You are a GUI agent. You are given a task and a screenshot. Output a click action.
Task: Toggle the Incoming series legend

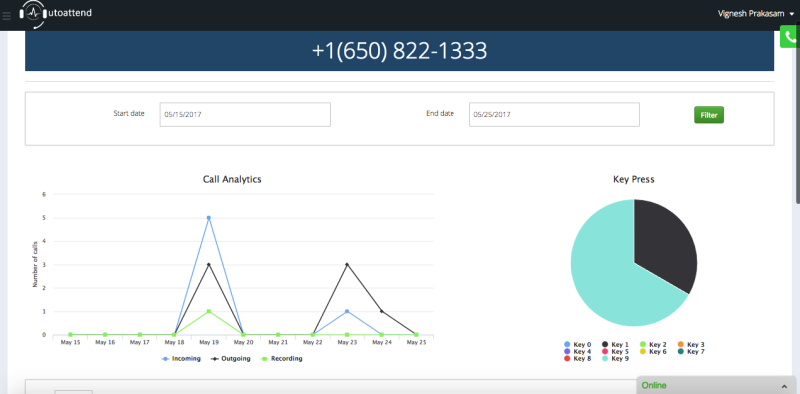coord(181,359)
